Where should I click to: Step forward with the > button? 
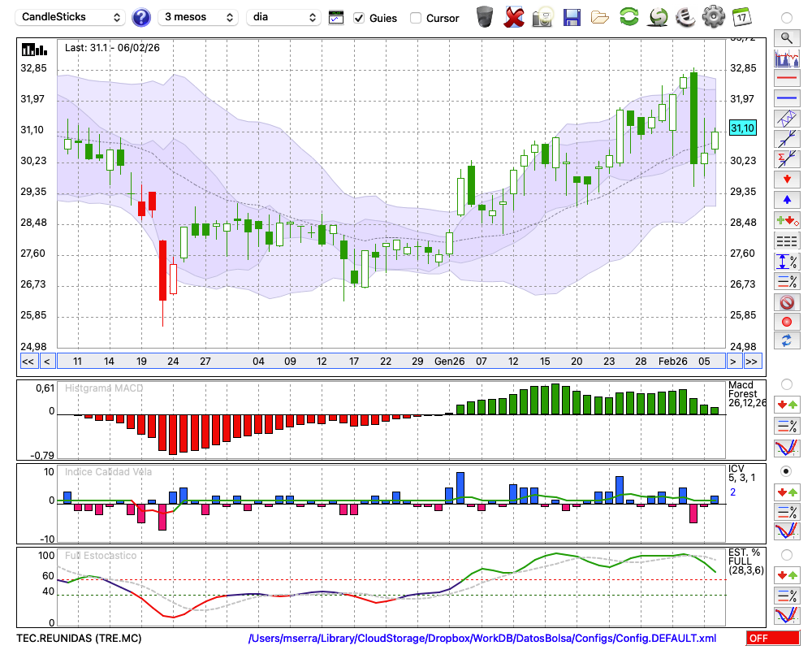tap(732, 362)
